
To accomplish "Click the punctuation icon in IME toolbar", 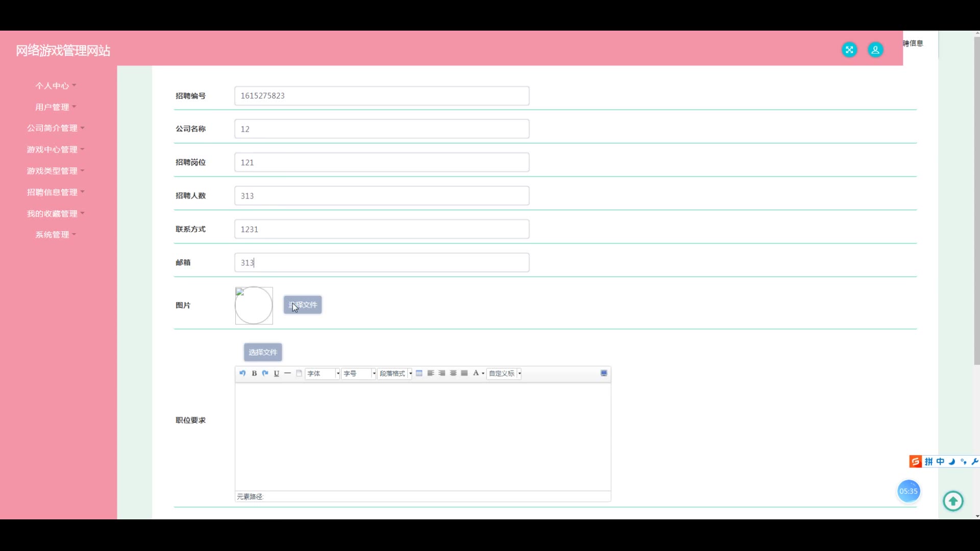I will coord(964,462).
